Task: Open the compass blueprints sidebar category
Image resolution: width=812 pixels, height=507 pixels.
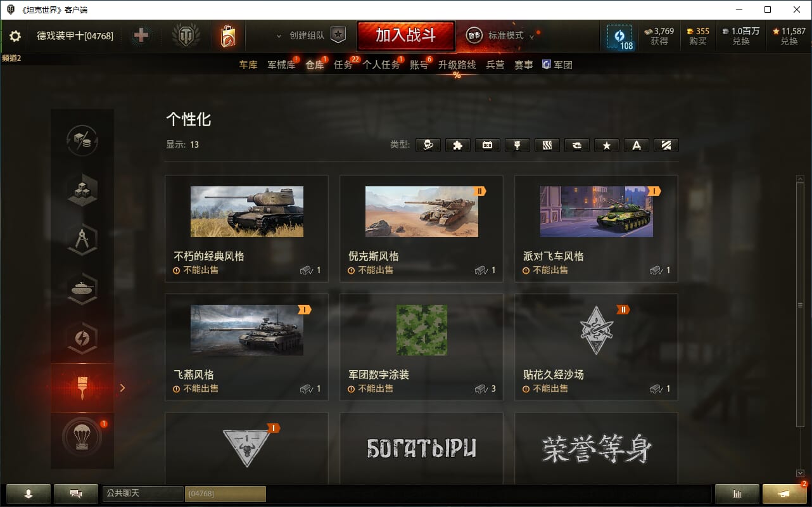Action: click(82, 240)
